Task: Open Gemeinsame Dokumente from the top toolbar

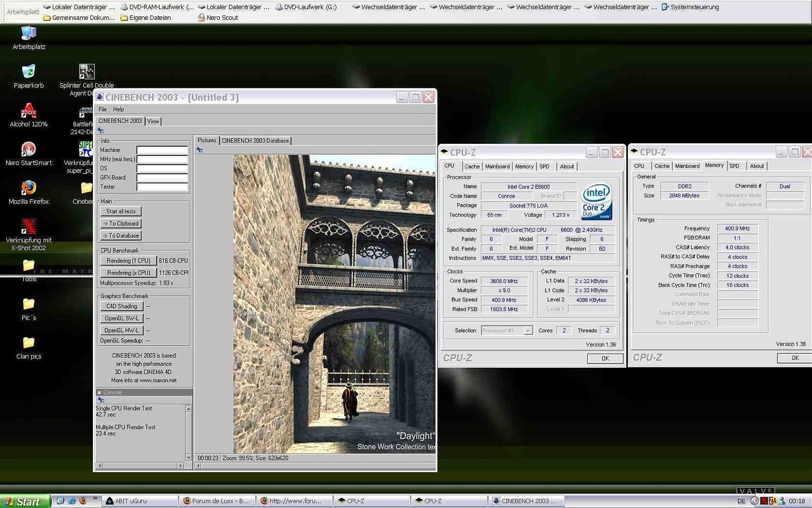Action: coord(79,17)
